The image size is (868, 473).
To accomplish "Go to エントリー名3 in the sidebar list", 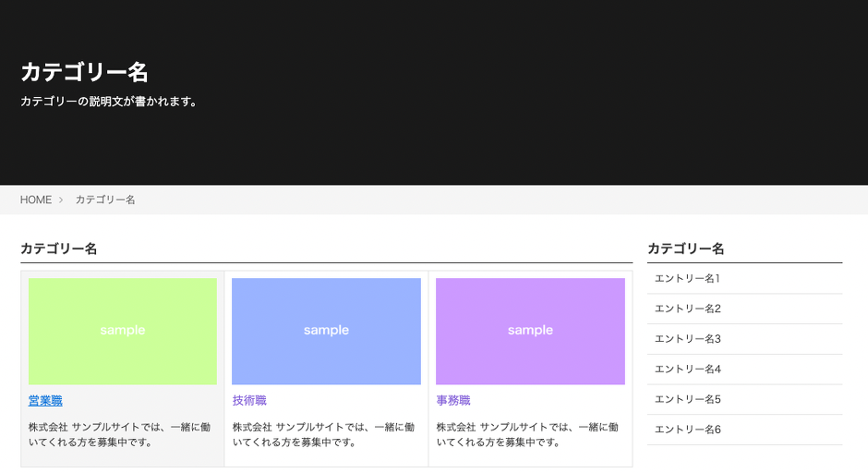I will point(687,339).
